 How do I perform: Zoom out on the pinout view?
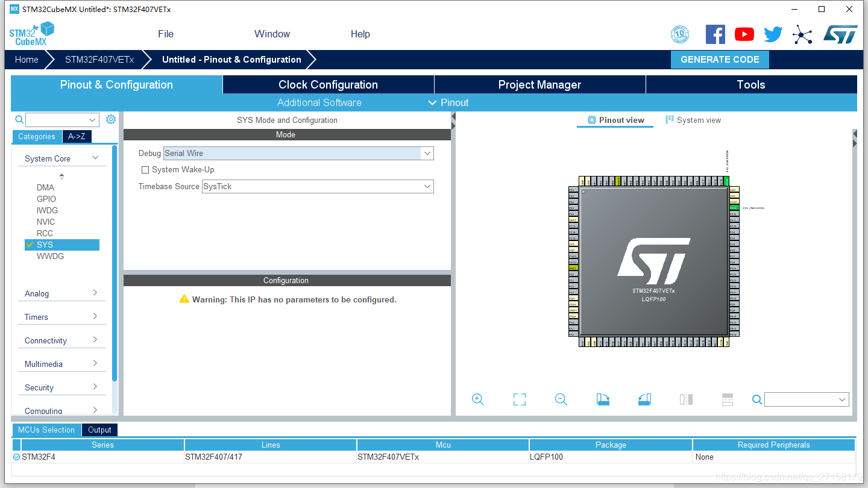(x=561, y=399)
